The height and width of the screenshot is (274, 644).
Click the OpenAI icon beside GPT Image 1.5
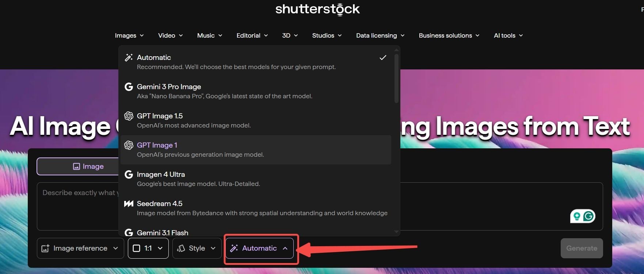coord(129,116)
